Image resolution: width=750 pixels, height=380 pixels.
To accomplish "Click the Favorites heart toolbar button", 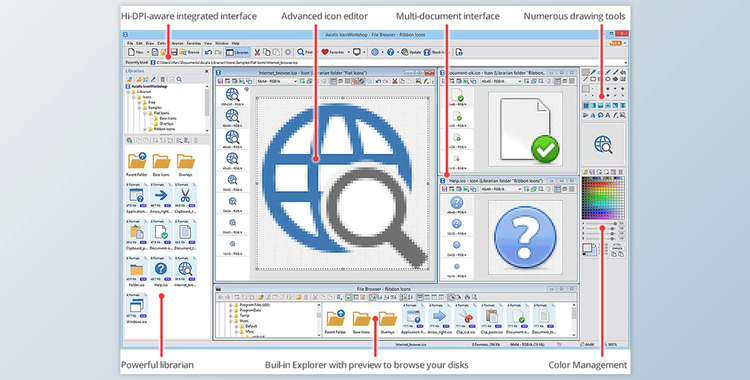I will (332, 52).
